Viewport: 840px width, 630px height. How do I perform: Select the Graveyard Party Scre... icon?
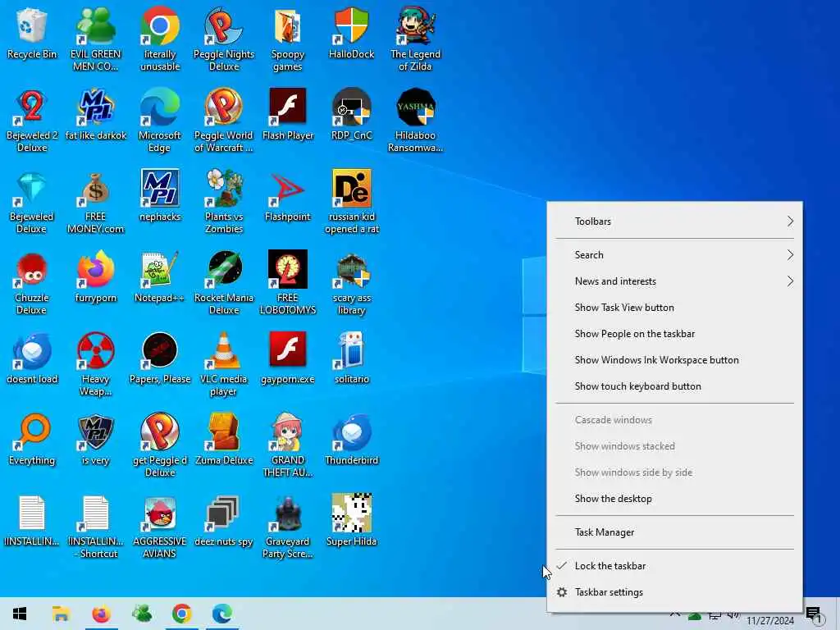tap(288, 527)
